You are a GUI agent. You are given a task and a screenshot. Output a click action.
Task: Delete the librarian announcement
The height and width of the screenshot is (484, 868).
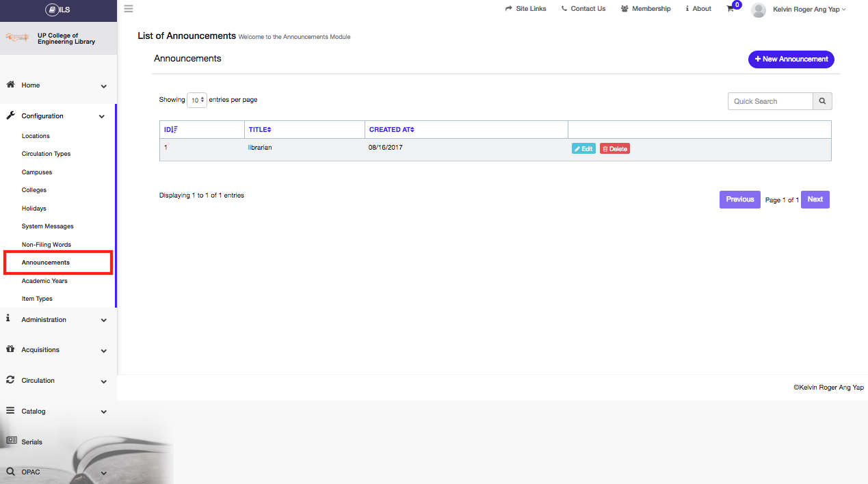614,148
